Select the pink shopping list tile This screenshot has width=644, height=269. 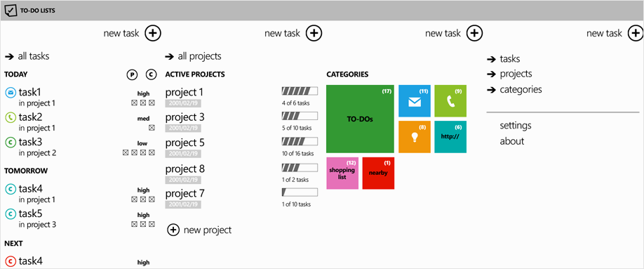pyautogui.click(x=342, y=173)
